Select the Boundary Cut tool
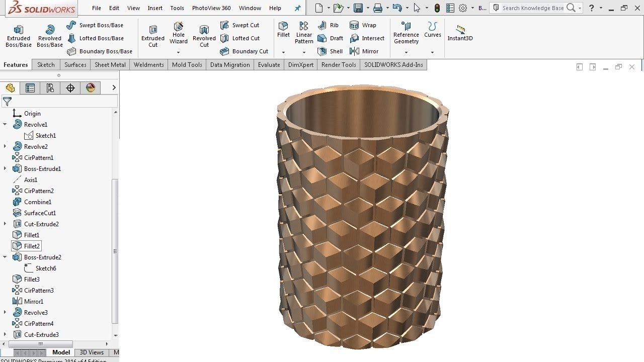Screen dimensions: 644x362 pyautogui.click(x=245, y=51)
